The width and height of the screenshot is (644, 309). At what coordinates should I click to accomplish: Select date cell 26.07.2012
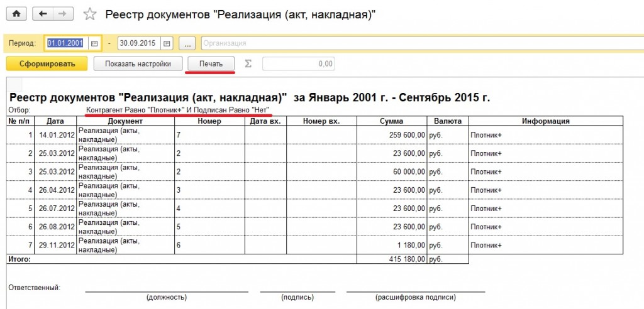click(55, 209)
